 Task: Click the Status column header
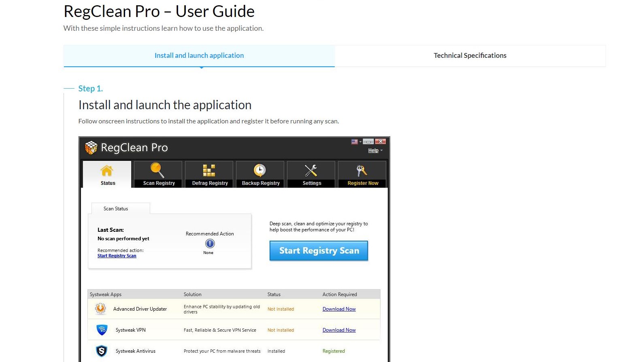274,294
